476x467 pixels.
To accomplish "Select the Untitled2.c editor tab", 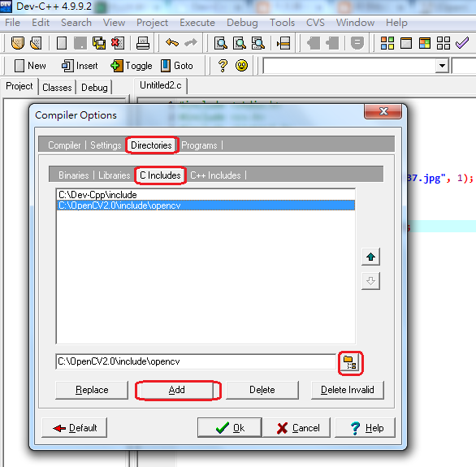I will pyautogui.click(x=161, y=85).
